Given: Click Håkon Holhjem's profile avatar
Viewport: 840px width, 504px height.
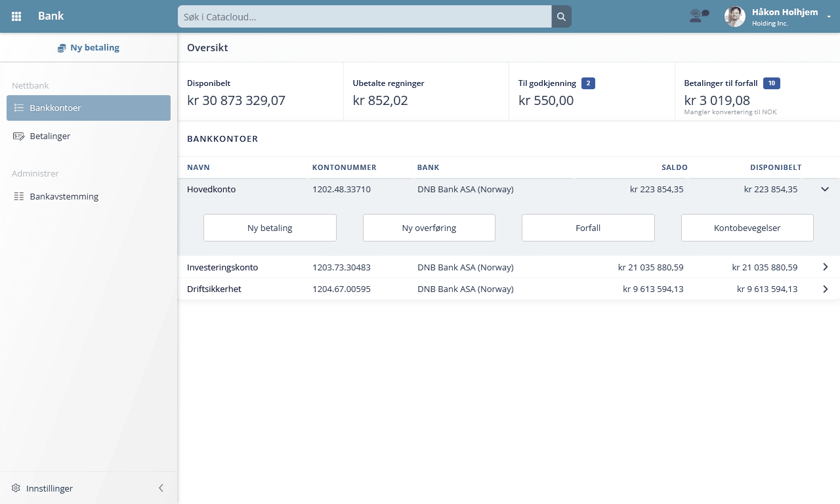Looking at the screenshot, I should 734,16.
